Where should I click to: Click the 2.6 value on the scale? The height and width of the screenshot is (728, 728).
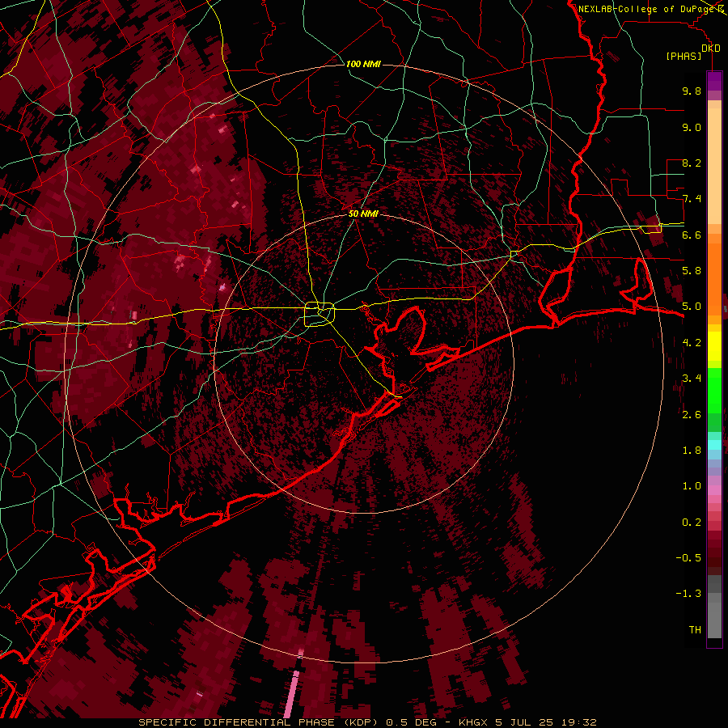pyautogui.click(x=692, y=415)
